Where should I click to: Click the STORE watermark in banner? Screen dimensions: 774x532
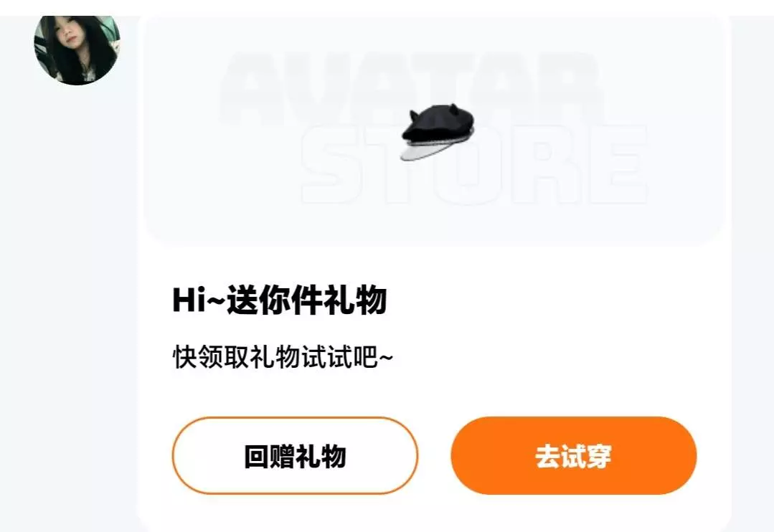click(474, 164)
